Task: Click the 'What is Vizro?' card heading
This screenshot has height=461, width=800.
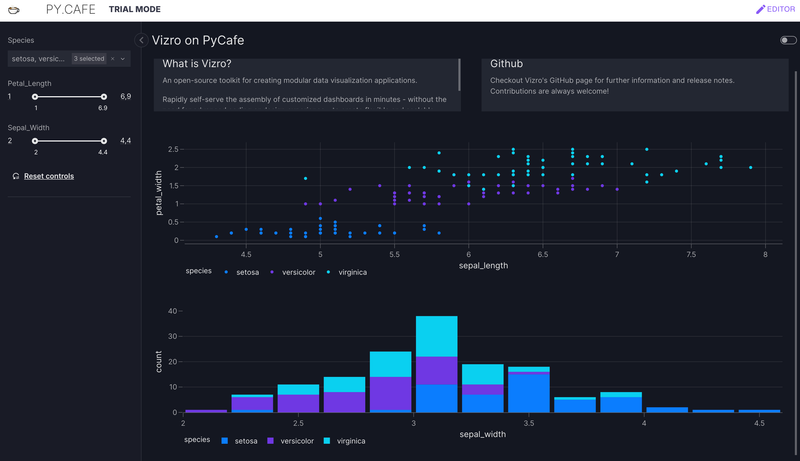Action: click(x=197, y=64)
